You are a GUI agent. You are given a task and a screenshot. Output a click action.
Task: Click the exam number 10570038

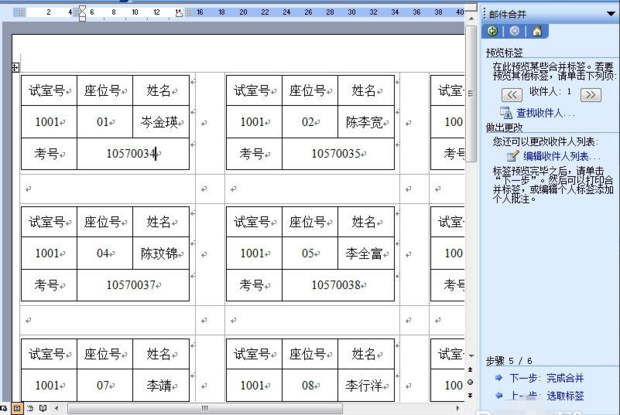tap(336, 285)
